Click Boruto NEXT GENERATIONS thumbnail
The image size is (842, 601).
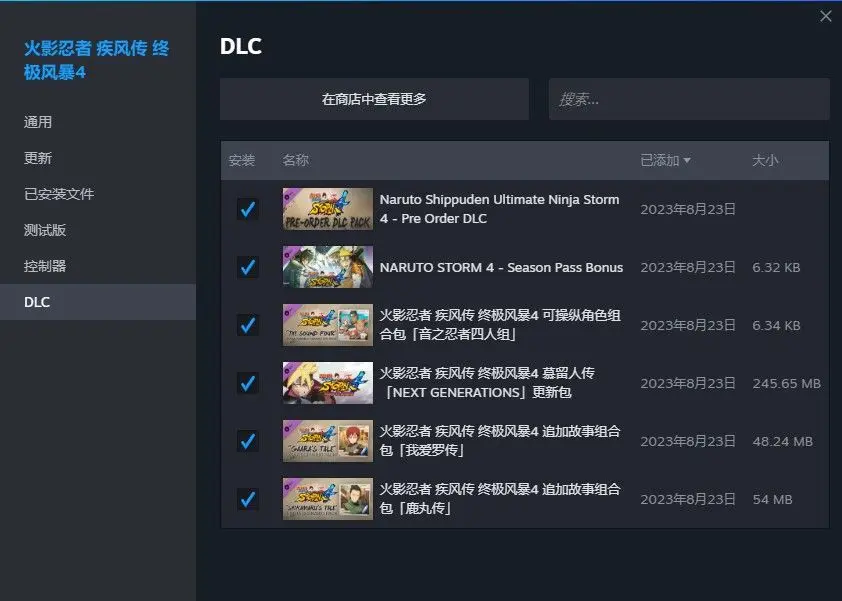coord(328,383)
